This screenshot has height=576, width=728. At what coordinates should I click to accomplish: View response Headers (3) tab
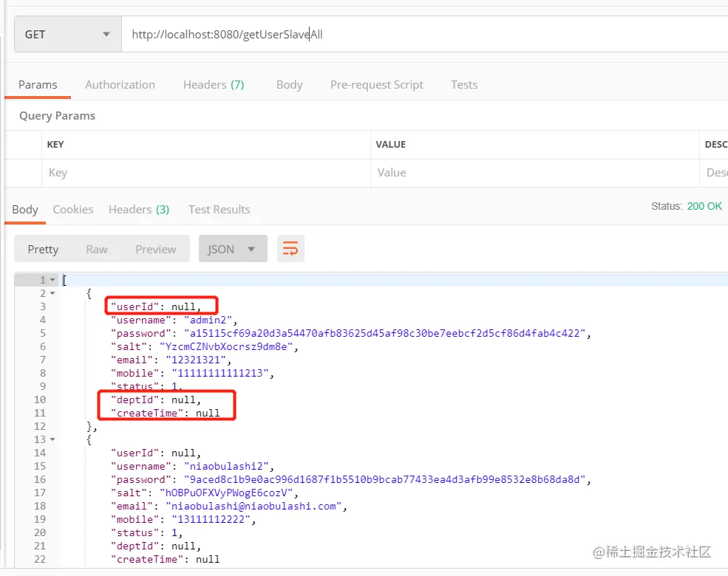139,210
